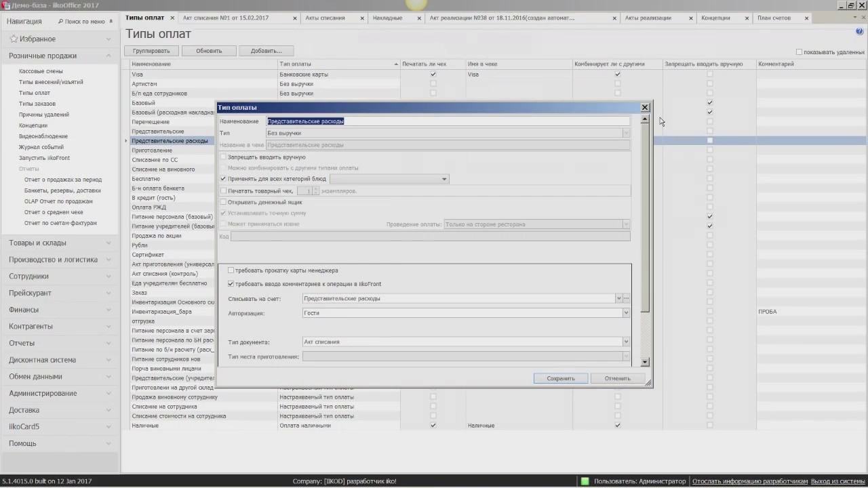Collapse the Розничные продажи section
Viewport: 868px width, 488px height.
[108, 56]
